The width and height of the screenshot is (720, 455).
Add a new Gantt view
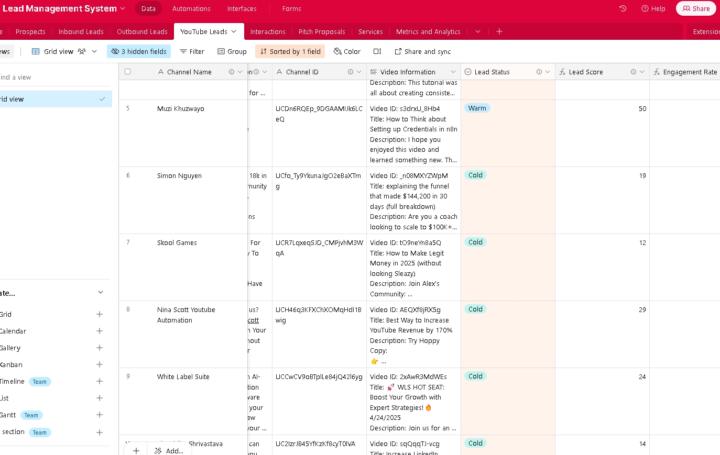[x=99, y=415]
